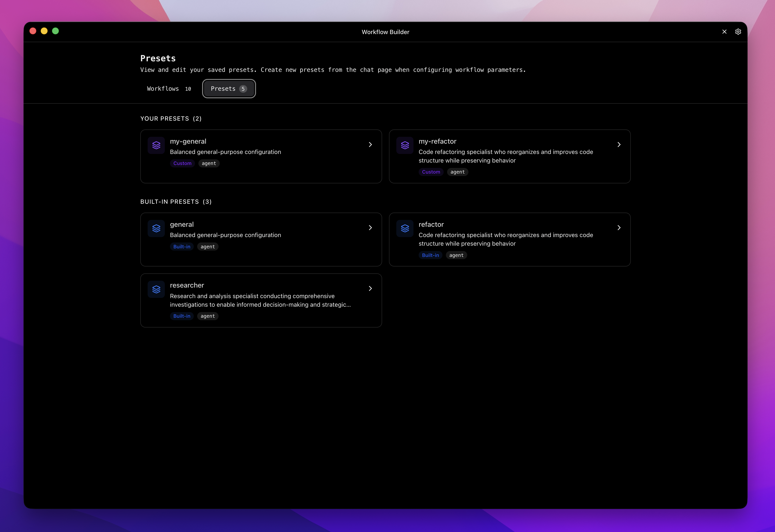The width and height of the screenshot is (775, 532).
Task: Click the Built-in label on general preset
Action: click(182, 247)
